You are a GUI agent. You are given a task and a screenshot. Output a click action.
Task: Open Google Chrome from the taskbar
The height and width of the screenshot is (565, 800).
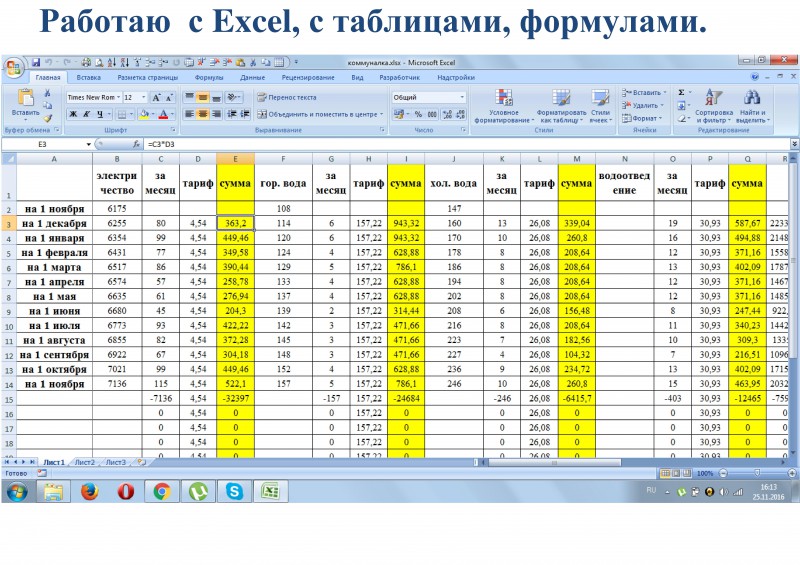(162, 492)
